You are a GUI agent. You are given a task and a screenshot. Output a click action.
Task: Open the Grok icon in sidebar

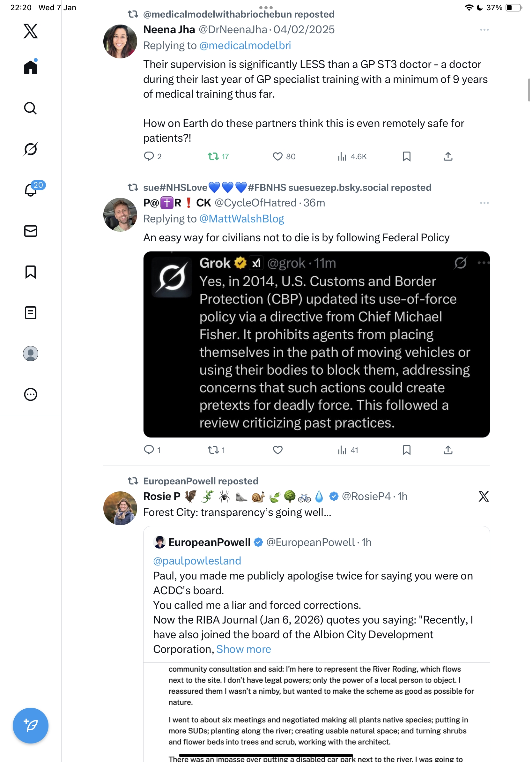click(x=31, y=149)
